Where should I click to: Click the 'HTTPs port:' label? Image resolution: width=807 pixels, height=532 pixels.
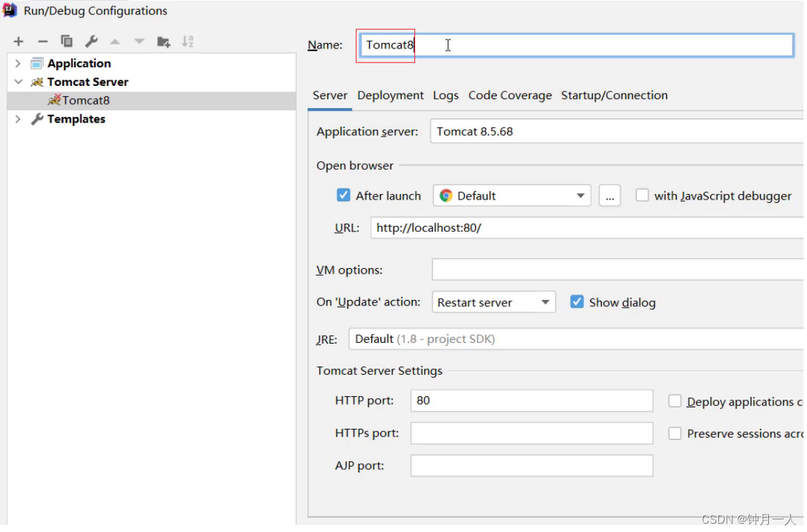(367, 434)
